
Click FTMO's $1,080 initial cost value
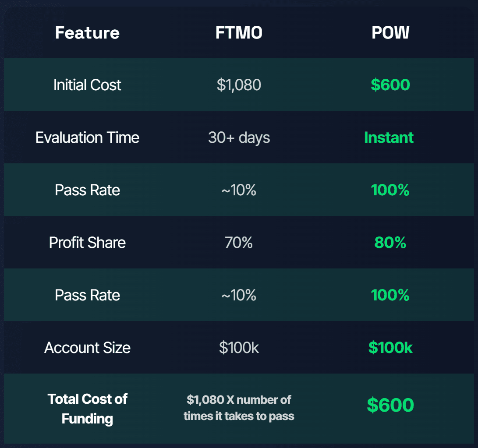point(239,85)
